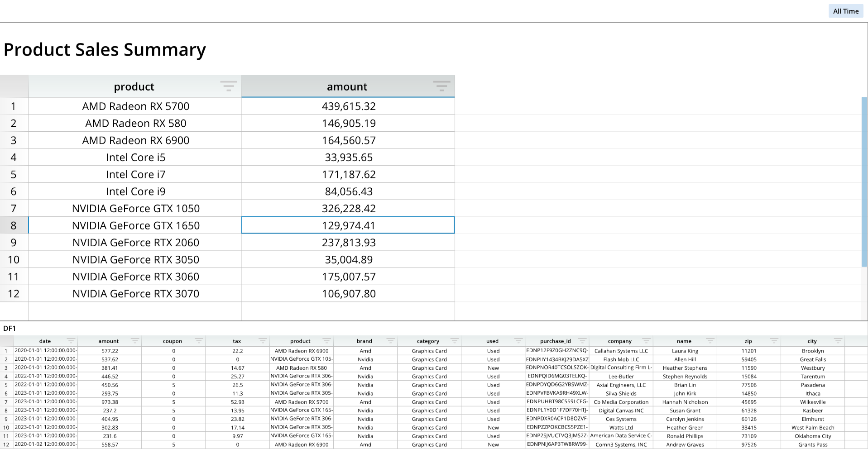
Task: Select cell NVIDIA GeForce GTX 1050
Action: (135, 208)
